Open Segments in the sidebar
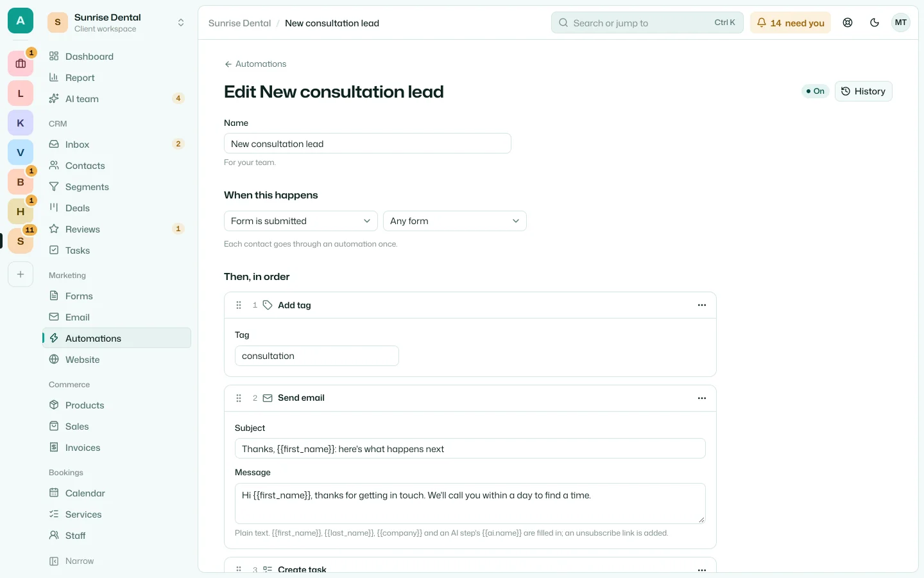This screenshot has height=578, width=924. (117, 187)
